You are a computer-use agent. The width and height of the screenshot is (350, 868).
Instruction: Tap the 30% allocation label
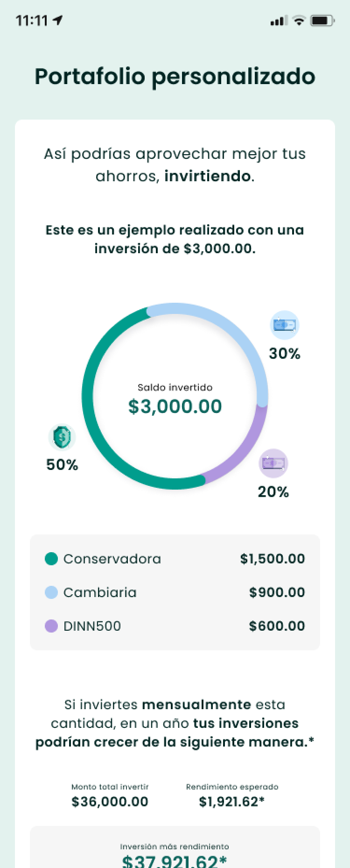[285, 354]
